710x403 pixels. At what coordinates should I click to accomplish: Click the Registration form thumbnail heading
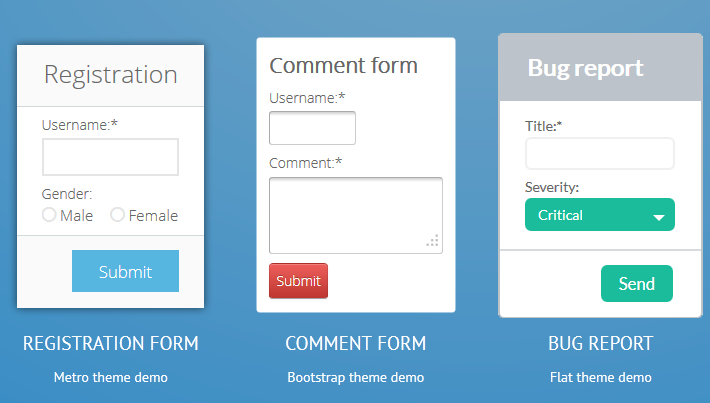[110, 75]
